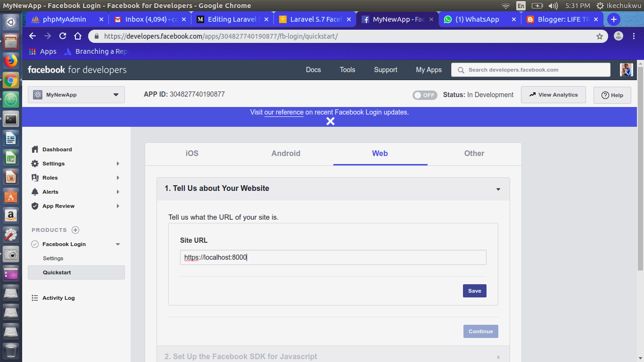Viewport: 644px width, 362px height.
Task: Open the En keyboard layout indicator
Action: [x=521, y=6]
